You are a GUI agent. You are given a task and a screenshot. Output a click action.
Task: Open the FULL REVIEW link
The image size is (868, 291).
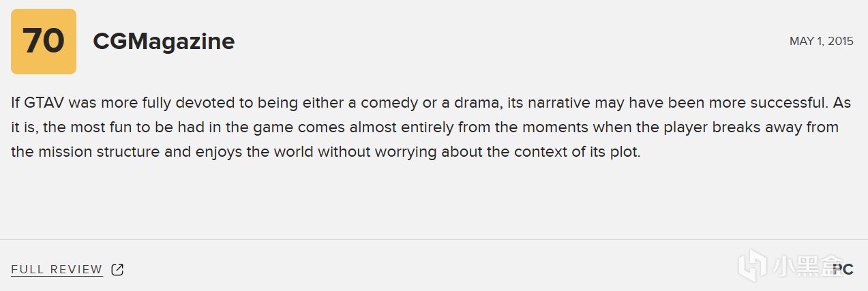[57, 270]
